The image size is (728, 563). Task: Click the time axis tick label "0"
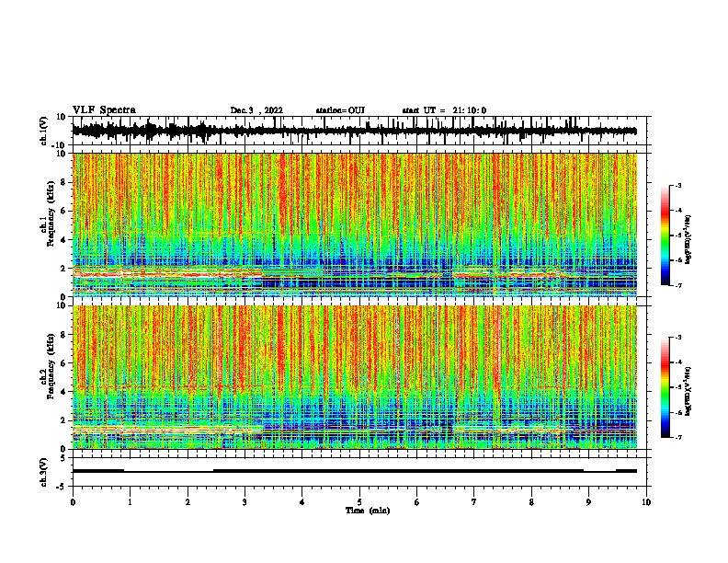pos(73,502)
